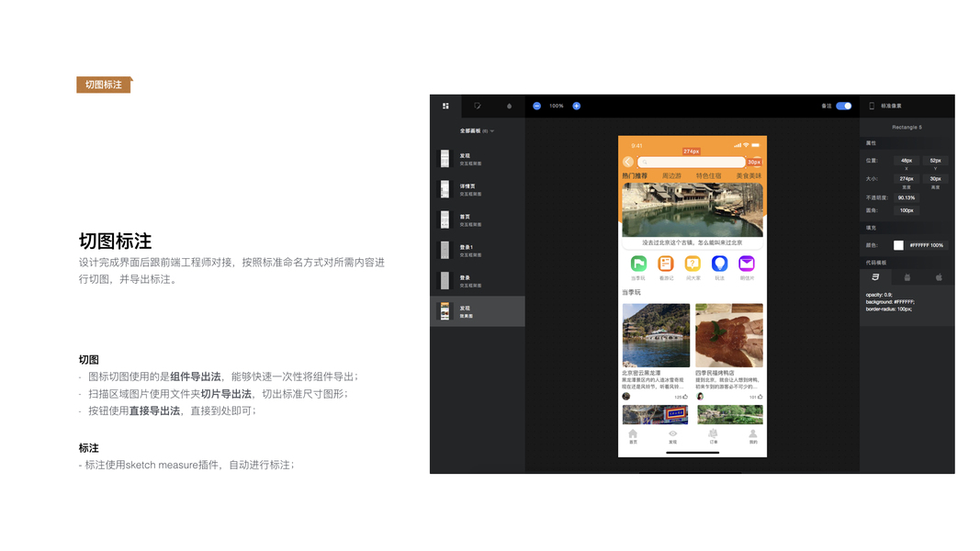
Task: Click the 四季民福烤鸭店 author avatar
Action: 700,397
